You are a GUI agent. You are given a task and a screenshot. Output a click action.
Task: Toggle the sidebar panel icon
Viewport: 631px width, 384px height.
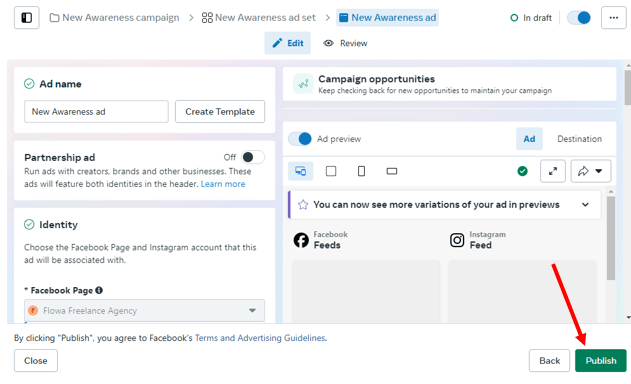point(27,18)
